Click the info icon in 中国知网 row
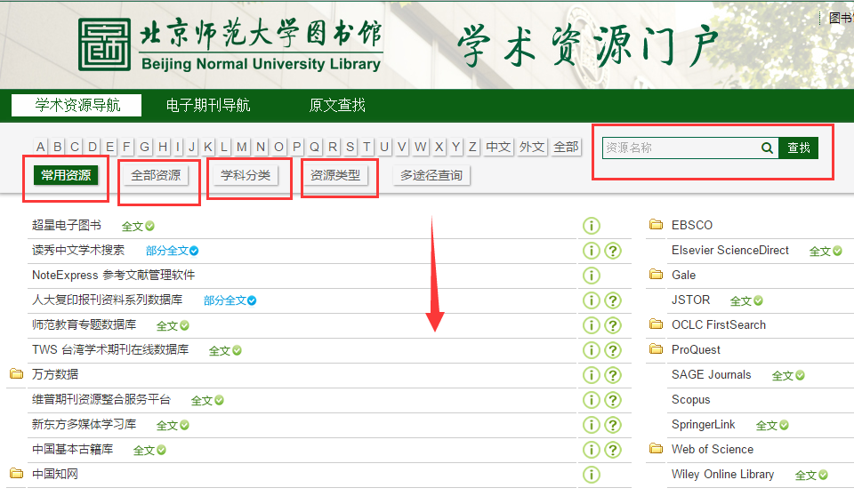 tap(591, 475)
